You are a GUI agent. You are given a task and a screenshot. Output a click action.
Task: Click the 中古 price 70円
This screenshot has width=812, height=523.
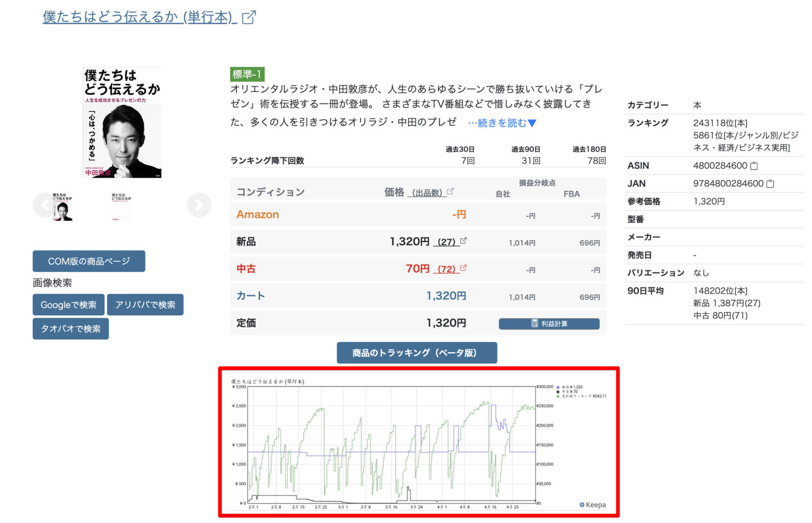pyautogui.click(x=418, y=269)
